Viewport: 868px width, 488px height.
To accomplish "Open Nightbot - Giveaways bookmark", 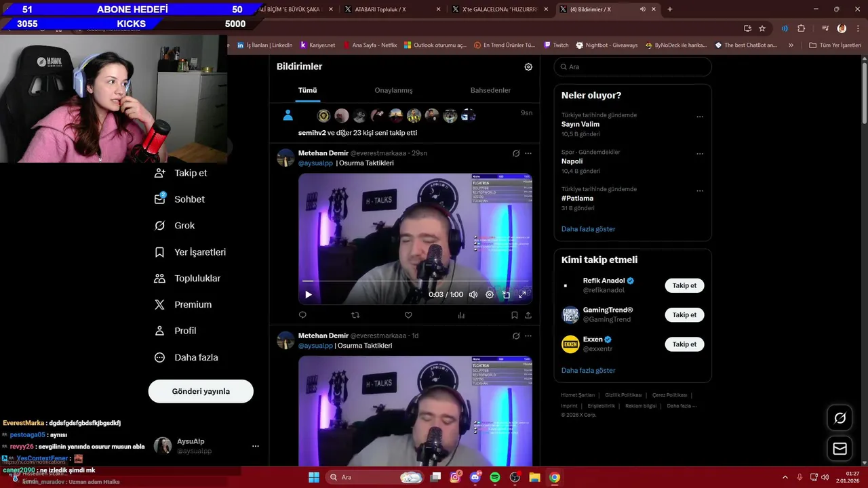I will point(607,45).
